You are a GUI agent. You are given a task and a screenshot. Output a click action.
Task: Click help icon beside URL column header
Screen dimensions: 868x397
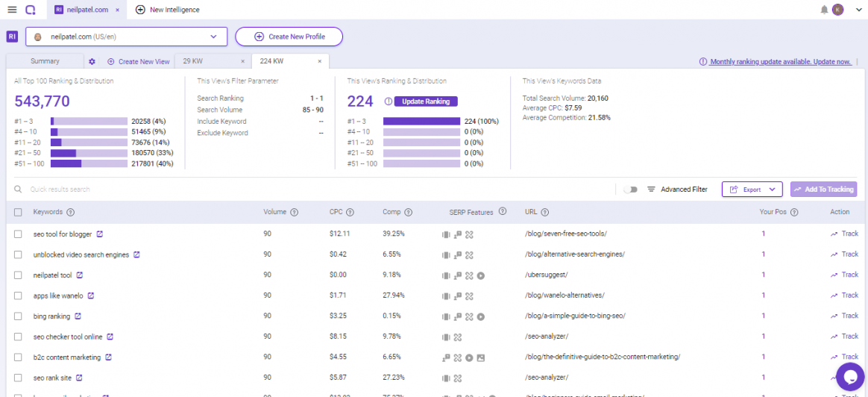pyautogui.click(x=544, y=212)
